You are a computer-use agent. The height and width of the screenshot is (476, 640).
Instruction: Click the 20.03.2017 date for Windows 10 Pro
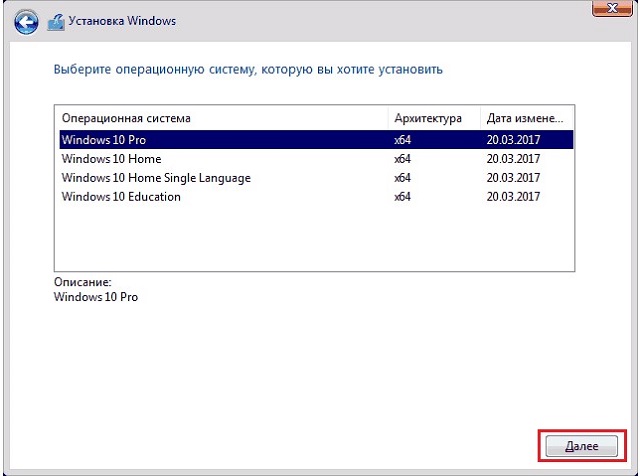click(513, 140)
